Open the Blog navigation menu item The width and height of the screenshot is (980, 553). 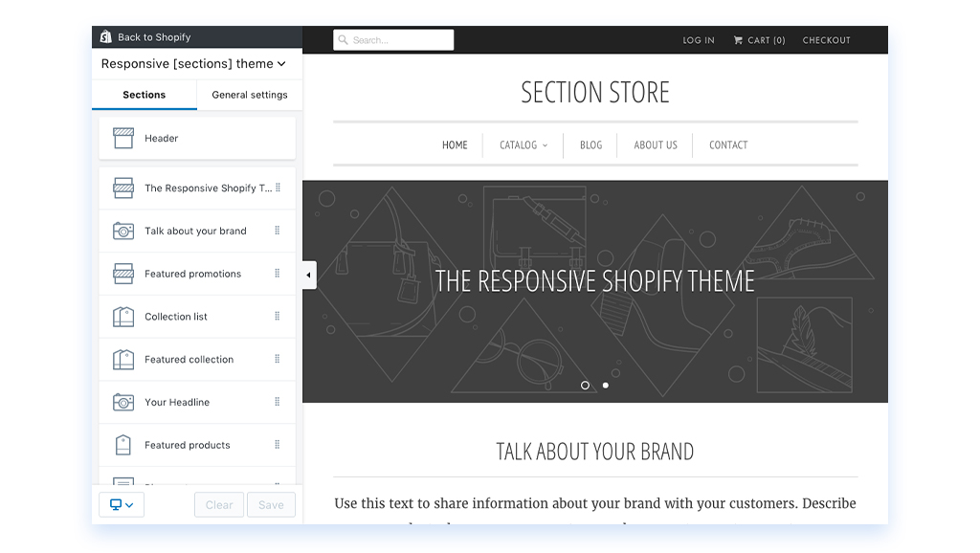coord(590,145)
